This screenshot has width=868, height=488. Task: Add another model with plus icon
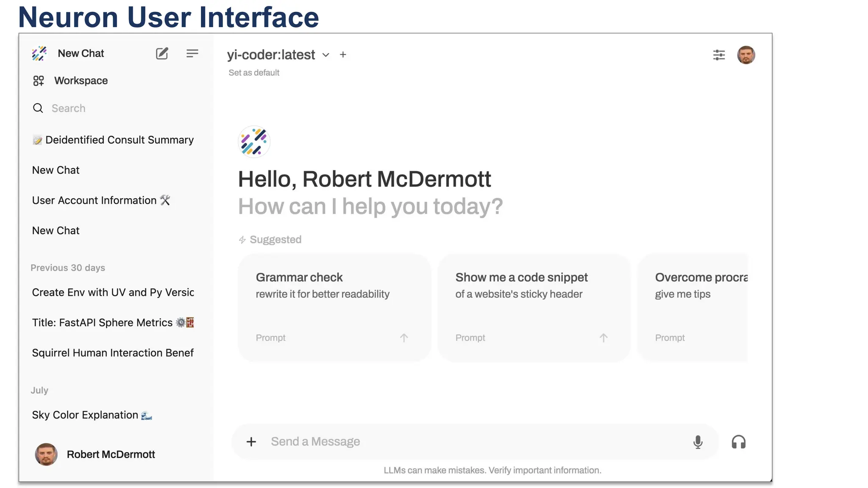[343, 55]
